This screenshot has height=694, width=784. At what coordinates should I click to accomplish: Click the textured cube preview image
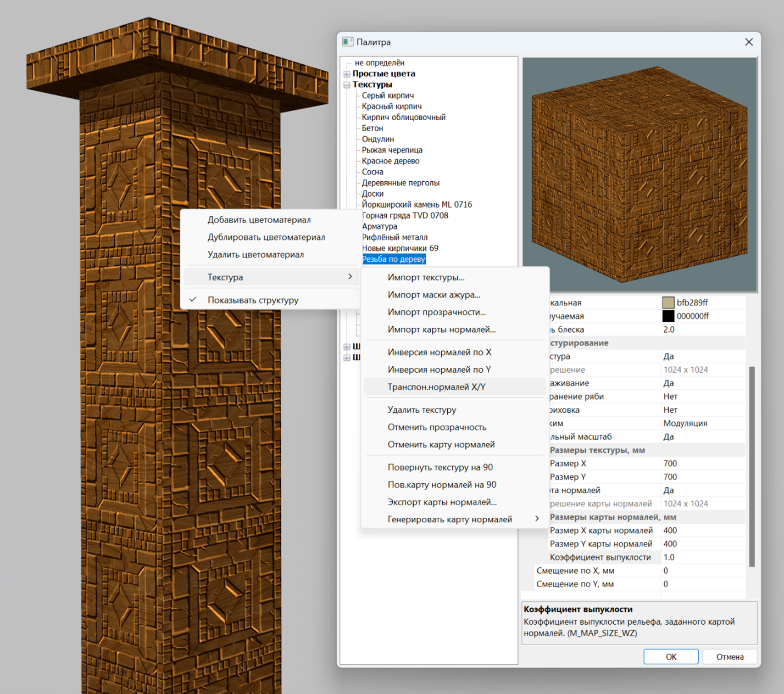point(640,175)
